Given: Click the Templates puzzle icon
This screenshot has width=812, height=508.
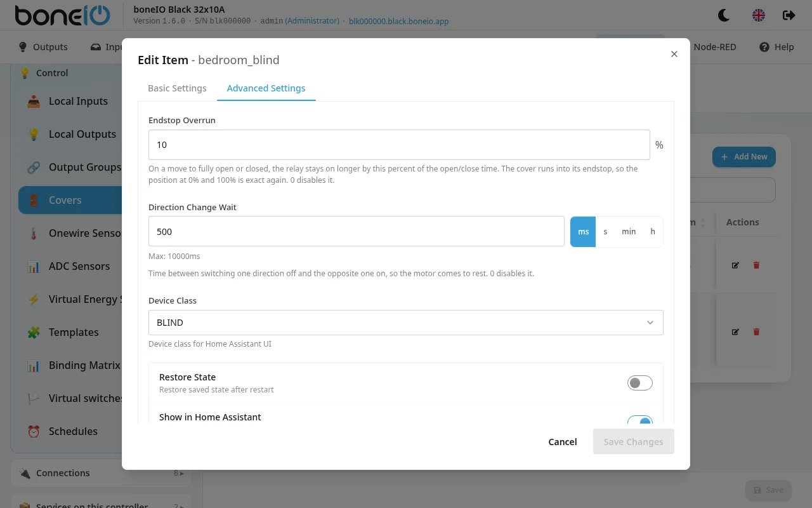Looking at the screenshot, I should tap(34, 332).
